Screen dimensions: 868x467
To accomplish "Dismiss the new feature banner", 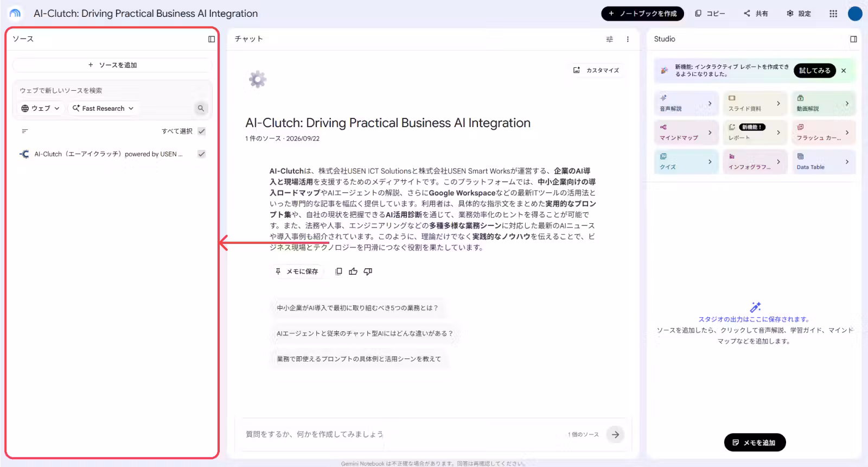I will pyautogui.click(x=844, y=71).
